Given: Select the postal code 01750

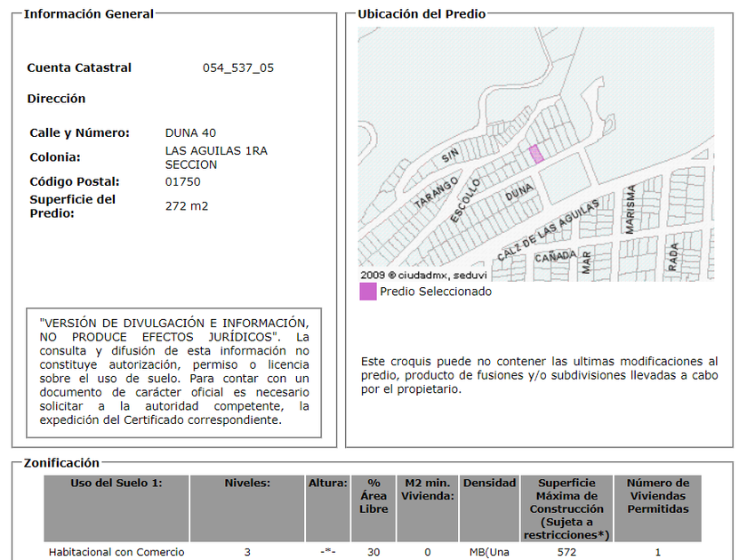Looking at the screenshot, I should pos(183,182).
